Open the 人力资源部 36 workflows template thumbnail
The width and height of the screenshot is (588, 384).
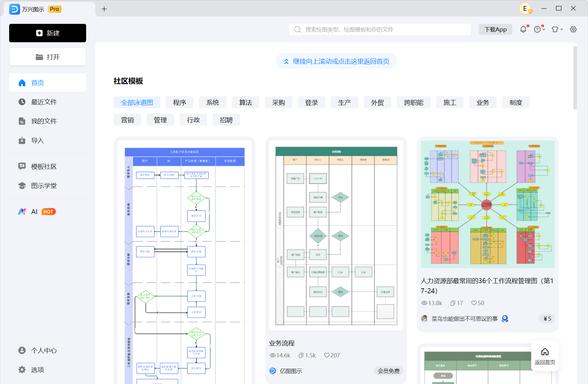tap(488, 204)
